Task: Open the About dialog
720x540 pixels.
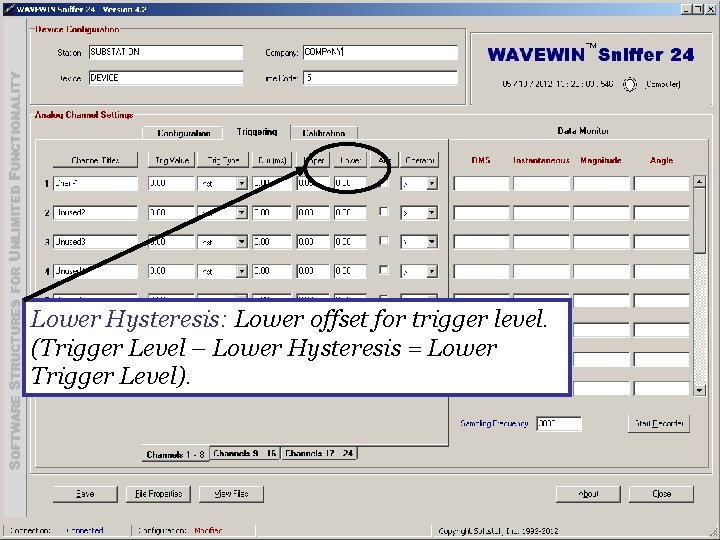Action: point(588,494)
